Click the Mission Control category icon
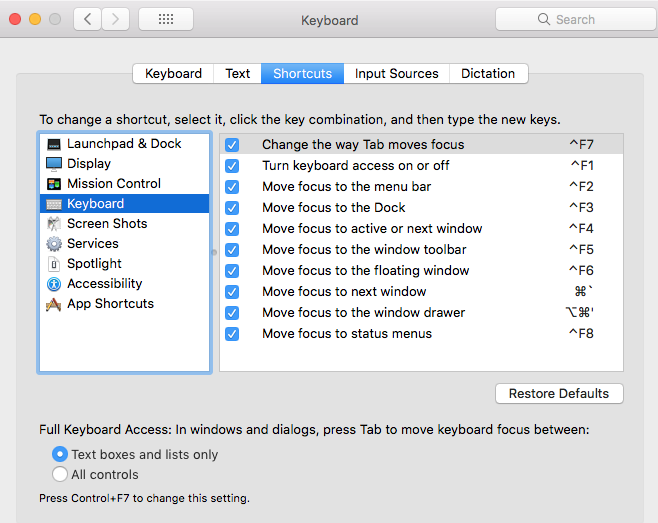Viewport: 658px width, 523px height. pyautogui.click(x=54, y=184)
